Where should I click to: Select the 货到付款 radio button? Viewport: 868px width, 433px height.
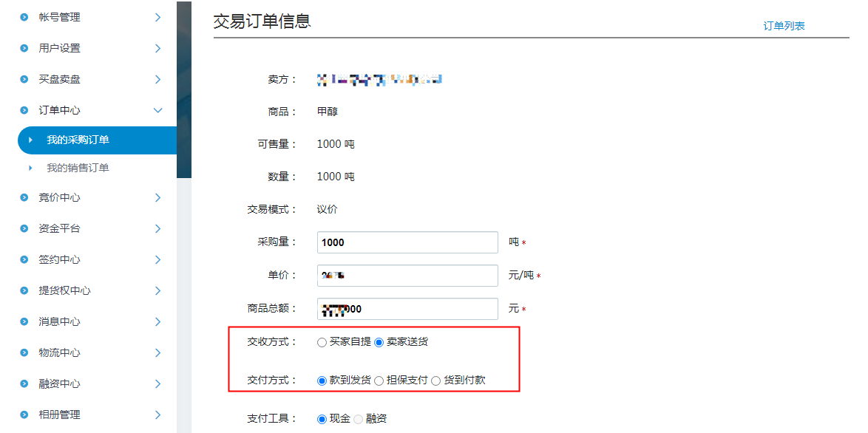pyautogui.click(x=435, y=381)
